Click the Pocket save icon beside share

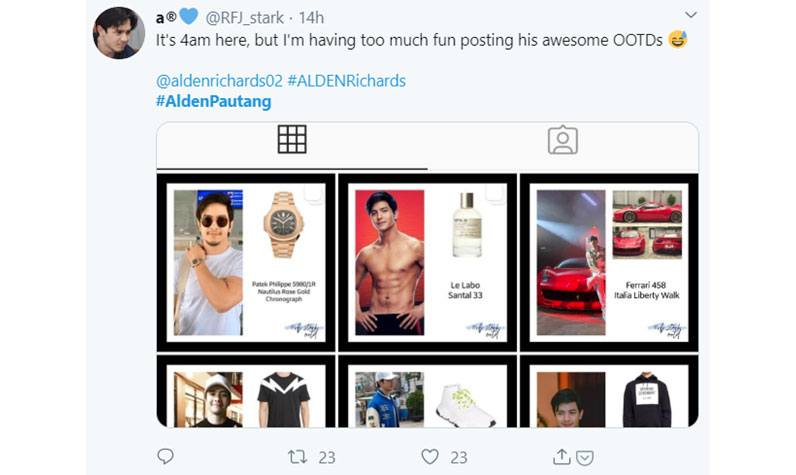585,458
